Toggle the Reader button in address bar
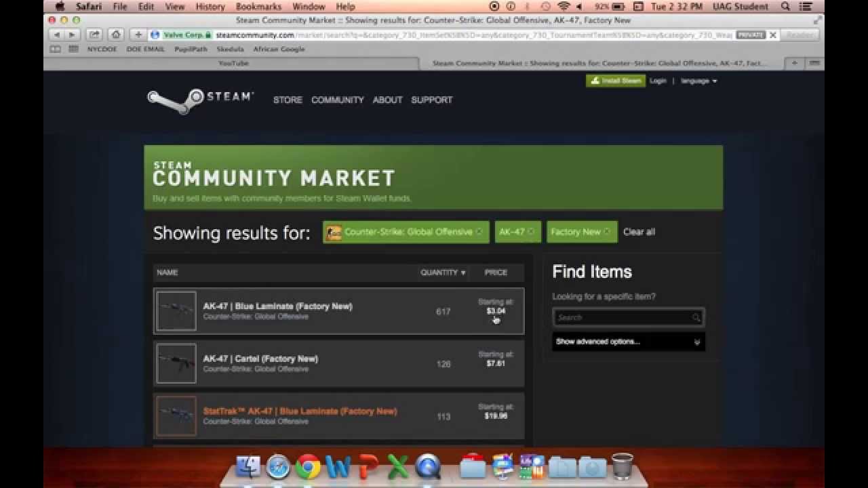868x488 pixels. 799,35
